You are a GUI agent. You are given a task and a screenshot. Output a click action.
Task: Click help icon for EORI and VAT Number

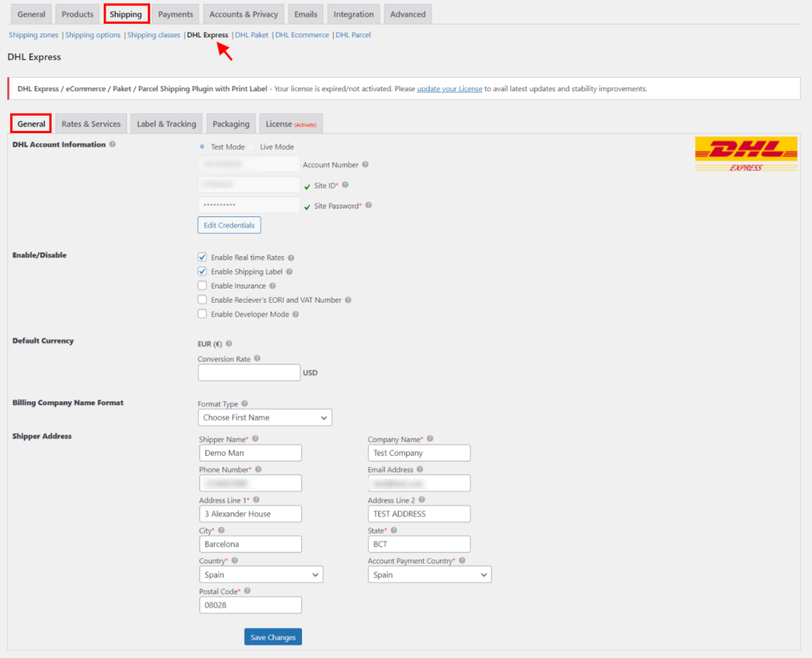point(348,300)
